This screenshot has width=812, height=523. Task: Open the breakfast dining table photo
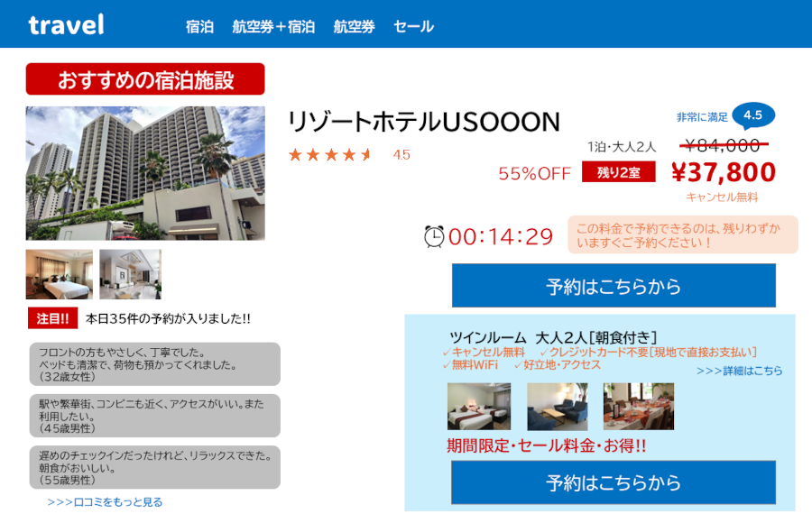[x=638, y=407]
